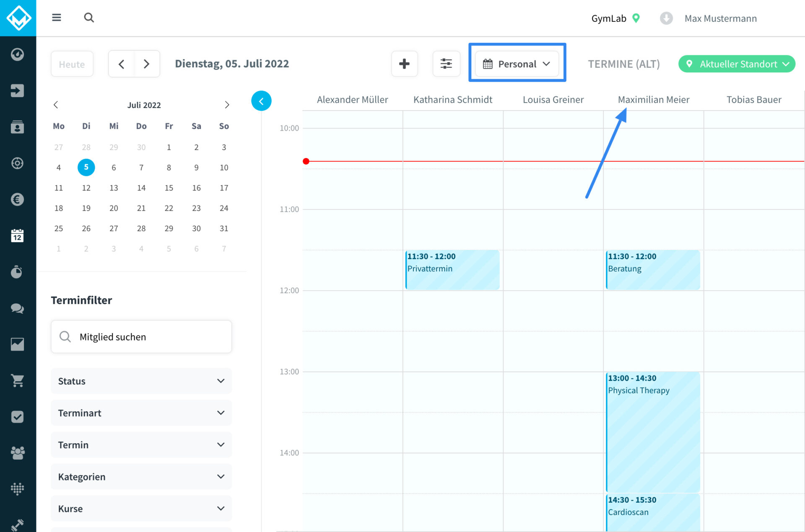
Task: Open the Personal view dropdown
Action: [517, 64]
